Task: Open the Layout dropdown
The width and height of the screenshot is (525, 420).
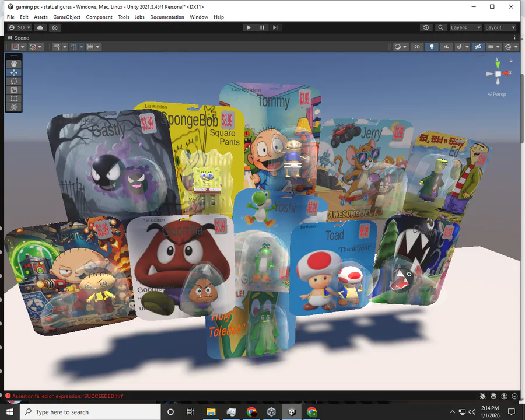Action: click(500, 27)
